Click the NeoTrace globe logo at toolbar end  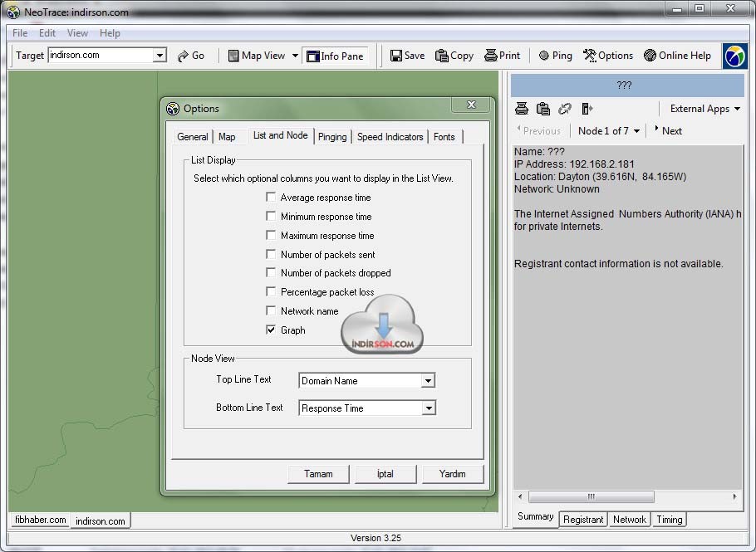[x=734, y=56]
